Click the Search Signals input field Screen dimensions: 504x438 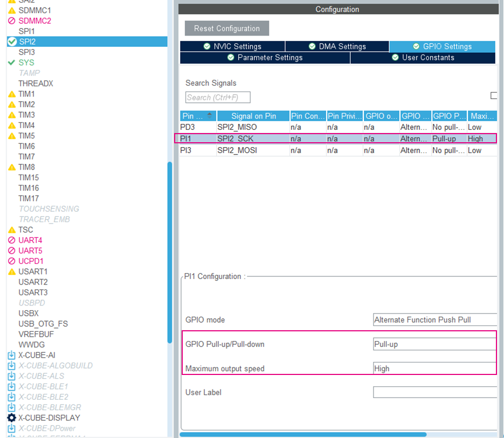coord(218,98)
